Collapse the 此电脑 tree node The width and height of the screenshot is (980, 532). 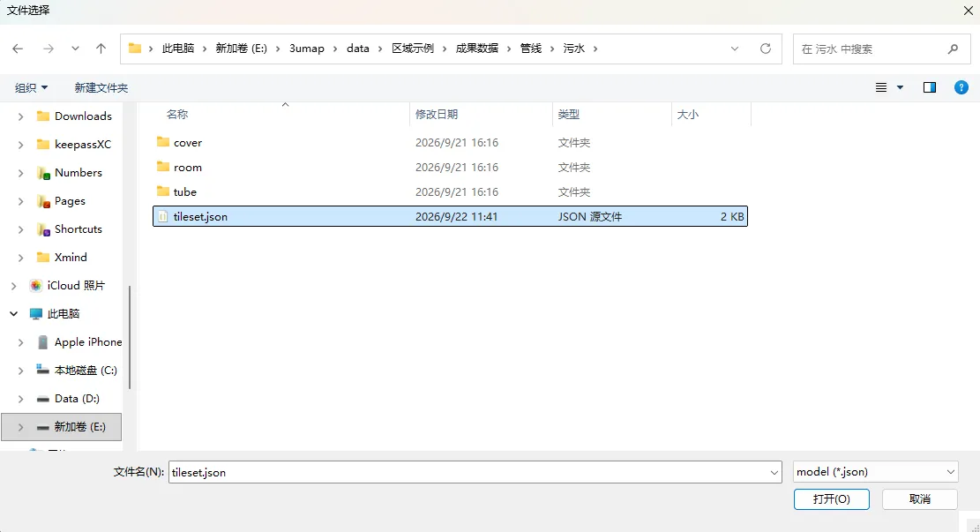(14, 314)
